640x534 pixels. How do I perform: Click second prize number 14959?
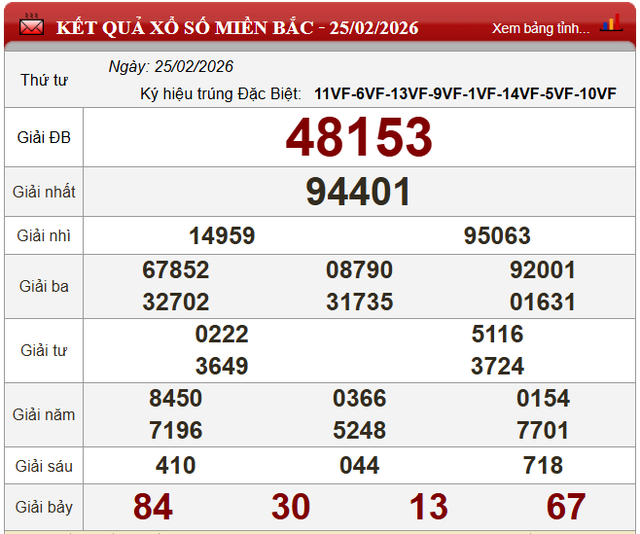point(222,236)
